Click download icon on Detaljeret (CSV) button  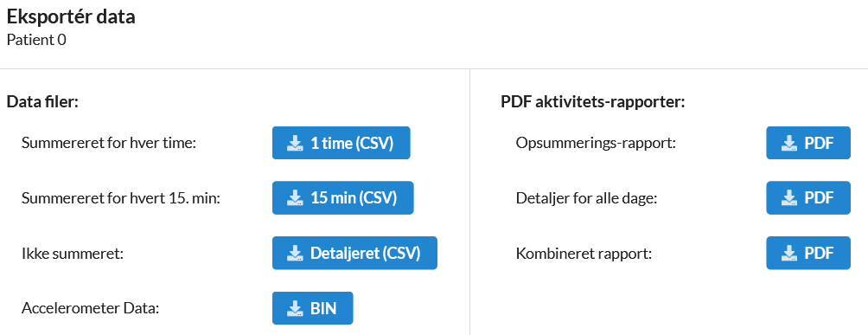pos(295,254)
